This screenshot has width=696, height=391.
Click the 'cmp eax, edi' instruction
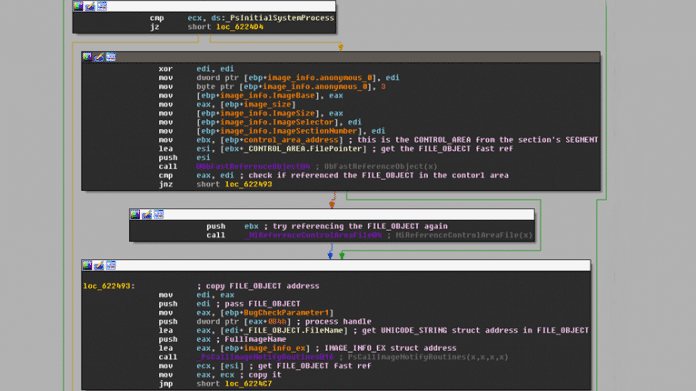point(196,175)
